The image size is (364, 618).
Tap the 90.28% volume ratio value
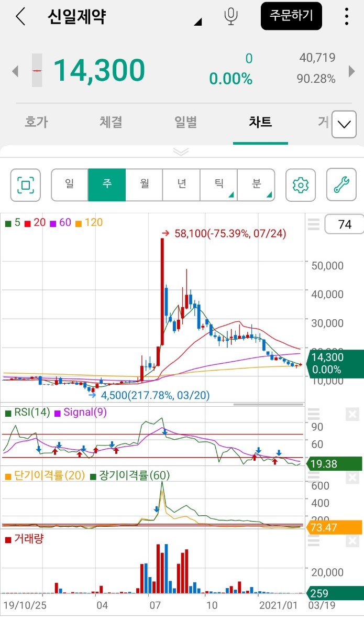coord(316,79)
